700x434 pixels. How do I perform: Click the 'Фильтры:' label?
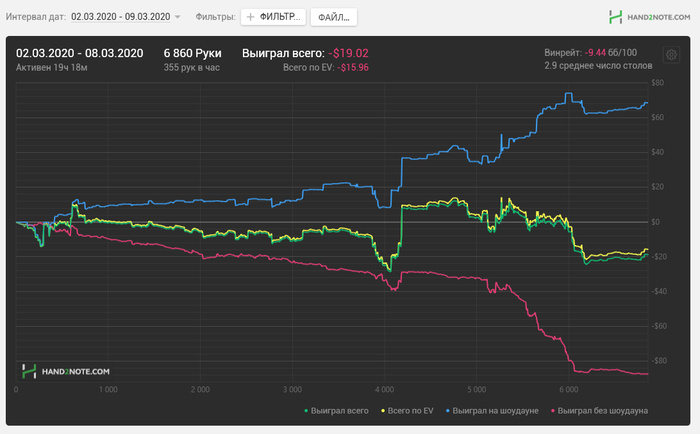click(215, 17)
